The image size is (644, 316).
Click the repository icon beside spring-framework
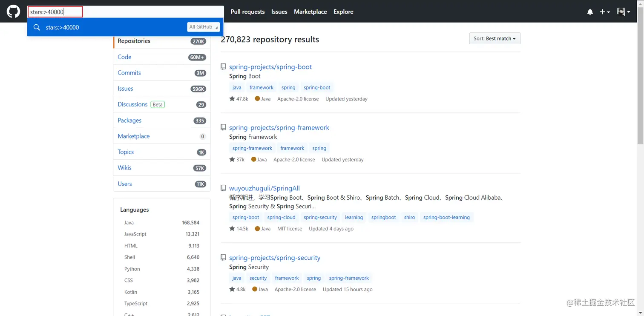223,127
